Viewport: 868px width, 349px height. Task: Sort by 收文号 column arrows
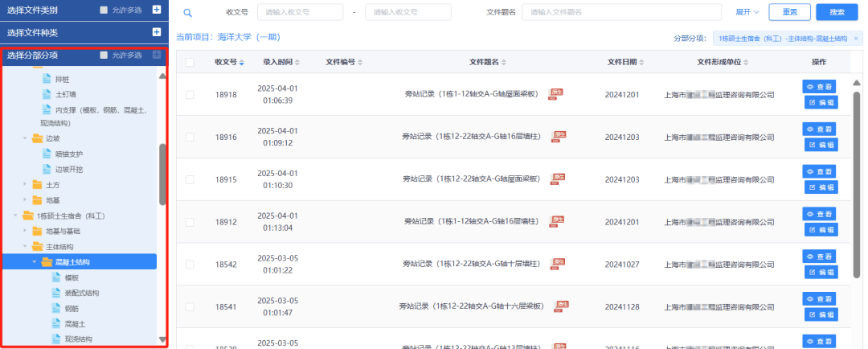pos(242,63)
